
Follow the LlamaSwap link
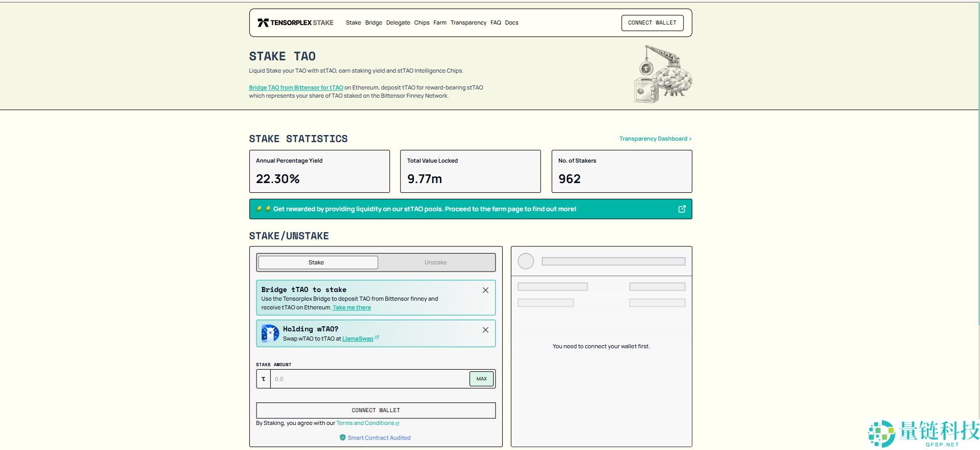click(358, 339)
